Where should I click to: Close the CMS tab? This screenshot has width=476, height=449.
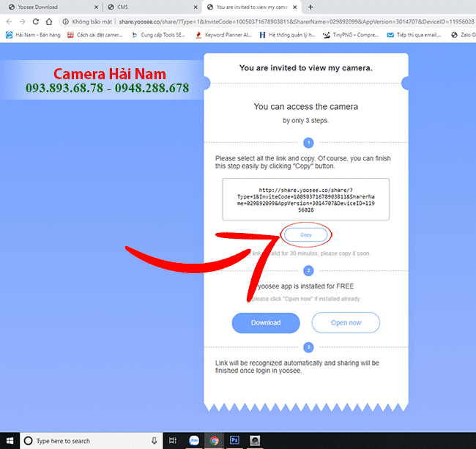196,7
